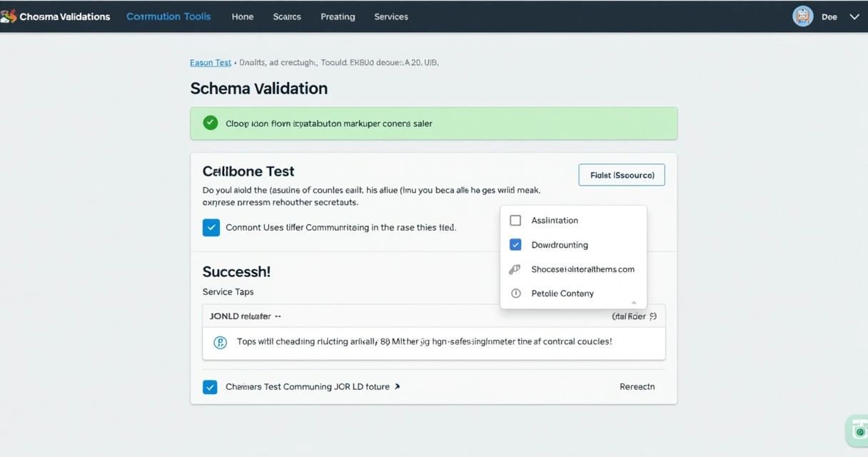Click the Doe user avatar

(x=803, y=16)
